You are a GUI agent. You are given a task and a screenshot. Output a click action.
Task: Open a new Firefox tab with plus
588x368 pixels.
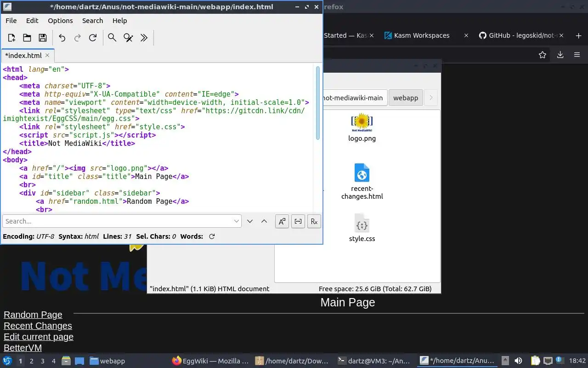(578, 35)
